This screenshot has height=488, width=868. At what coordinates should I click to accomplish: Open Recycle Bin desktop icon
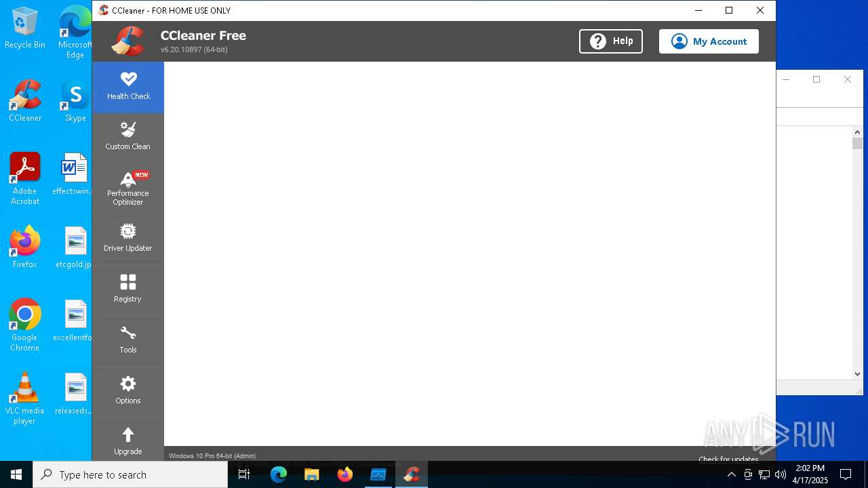coord(25,29)
